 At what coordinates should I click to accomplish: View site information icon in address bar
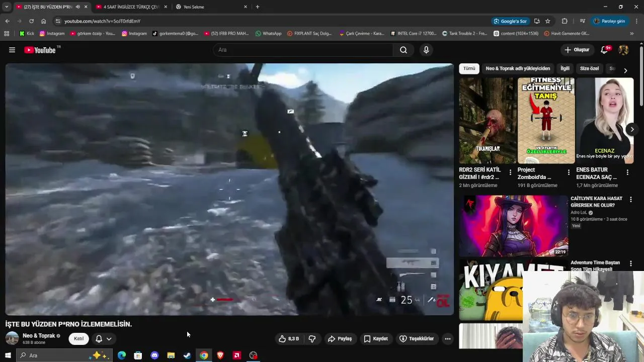click(58, 21)
